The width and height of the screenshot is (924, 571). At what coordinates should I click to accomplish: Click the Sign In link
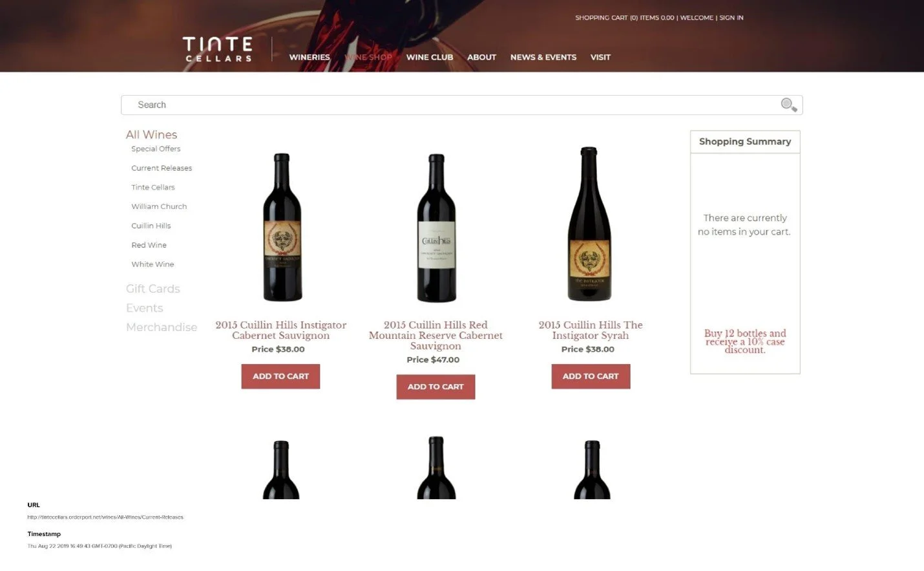pyautogui.click(x=731, y=17)
